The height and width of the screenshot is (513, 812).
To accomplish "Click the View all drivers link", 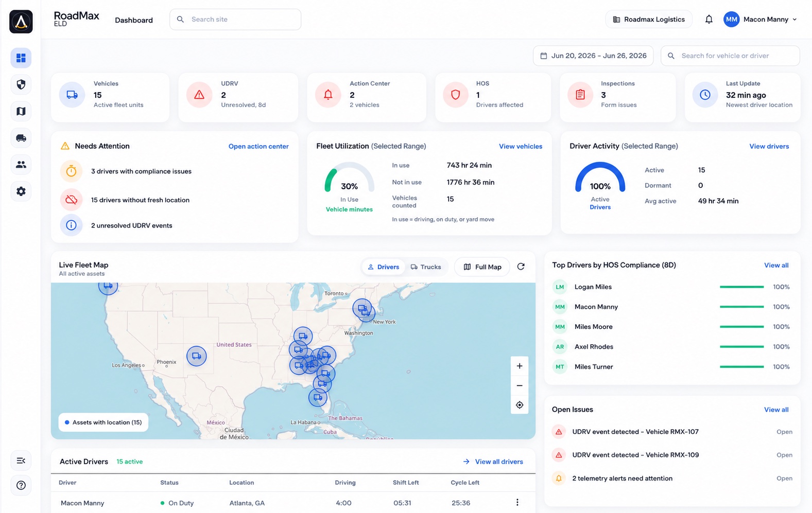I will 493,462.
